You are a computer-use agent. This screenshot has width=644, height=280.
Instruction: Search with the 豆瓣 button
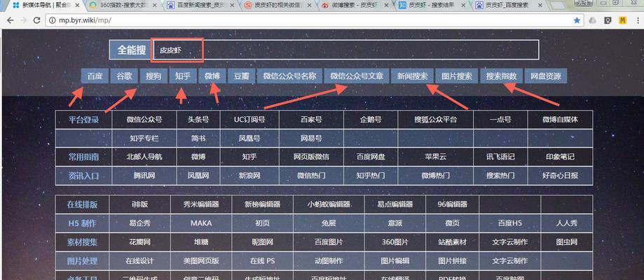pyautogui.click(x=242, y=76)
